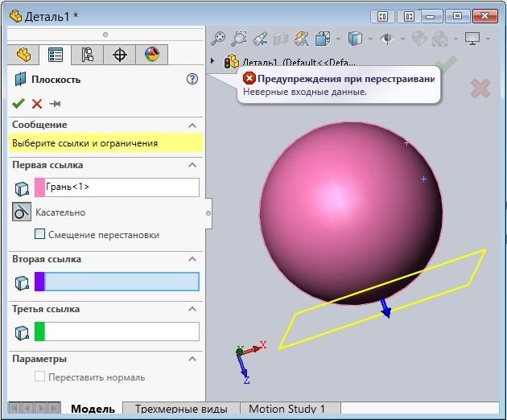Click the Плоскость plane feature icon

point(20,79)
